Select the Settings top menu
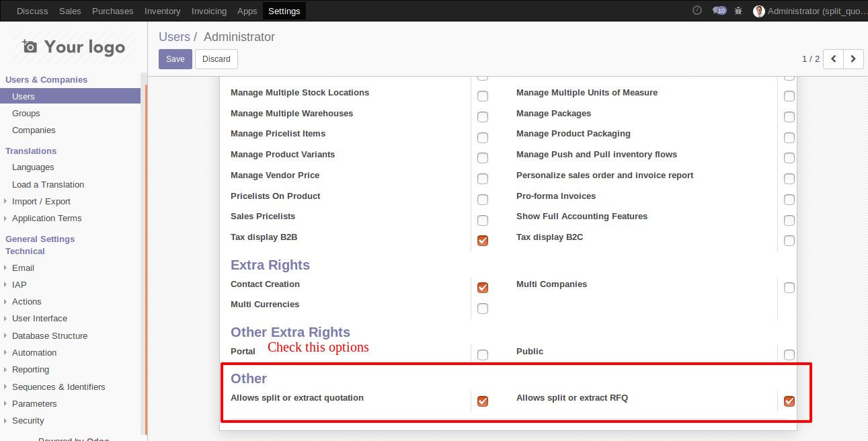 click(284, 11)
